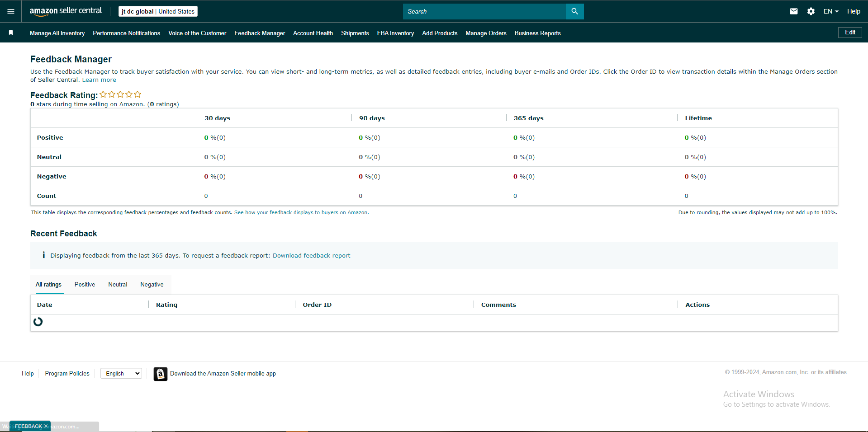Screen dimensions: 868x432
Task: Click Help in the top header
Action: coord(854,11)
